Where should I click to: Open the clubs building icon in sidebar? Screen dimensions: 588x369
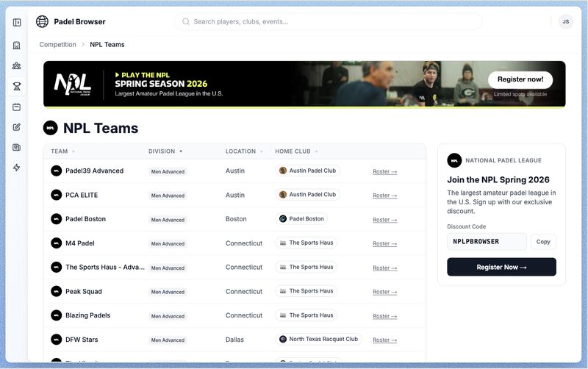(x=17, y=46)
